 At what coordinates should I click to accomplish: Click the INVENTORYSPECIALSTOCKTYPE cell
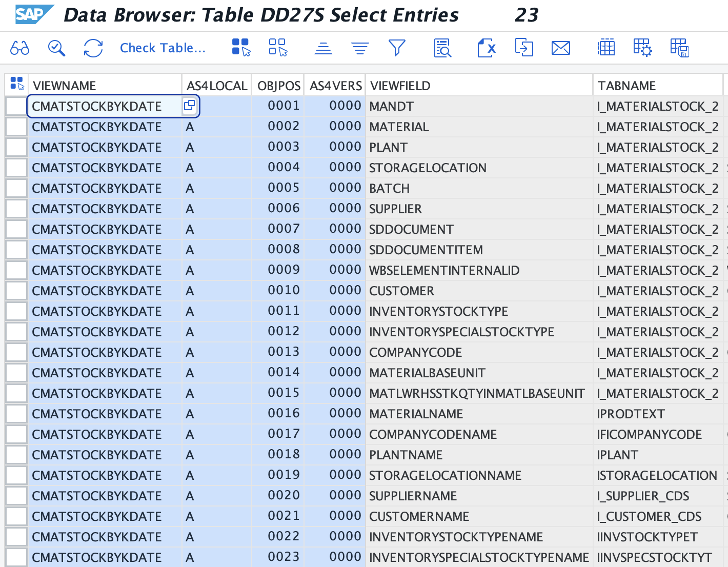click(479, 332)
